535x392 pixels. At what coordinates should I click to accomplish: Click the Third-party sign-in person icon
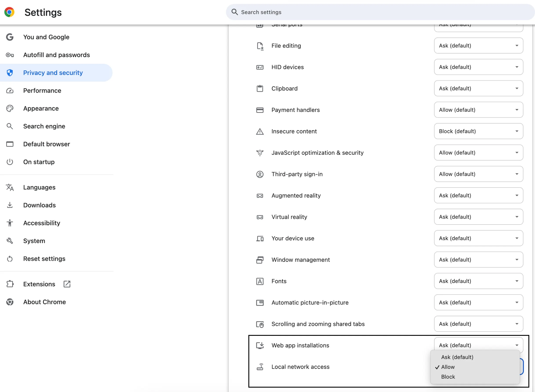tap(260, 174)
